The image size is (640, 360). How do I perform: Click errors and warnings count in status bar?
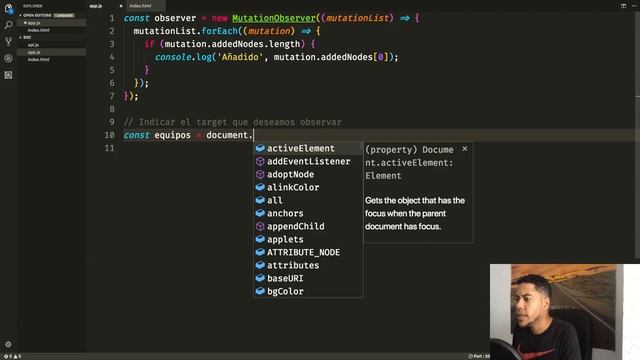click(12, 356)
